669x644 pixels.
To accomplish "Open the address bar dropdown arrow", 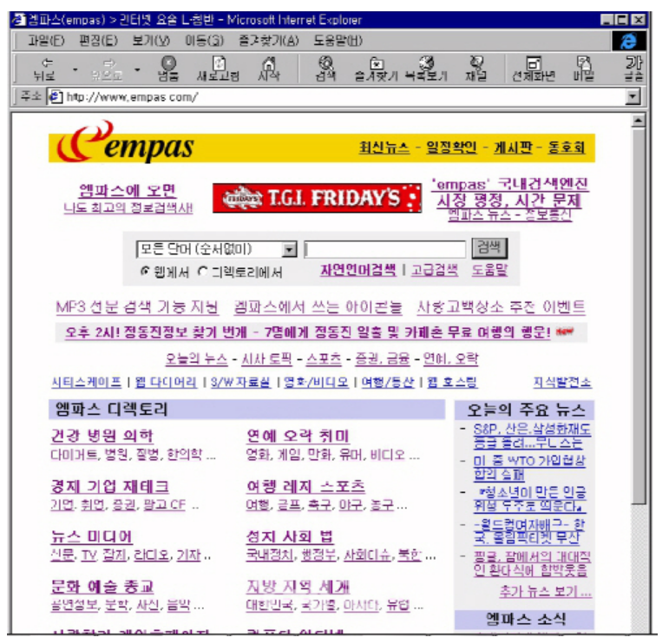I will pyautogui.click(x=633, y=96).
